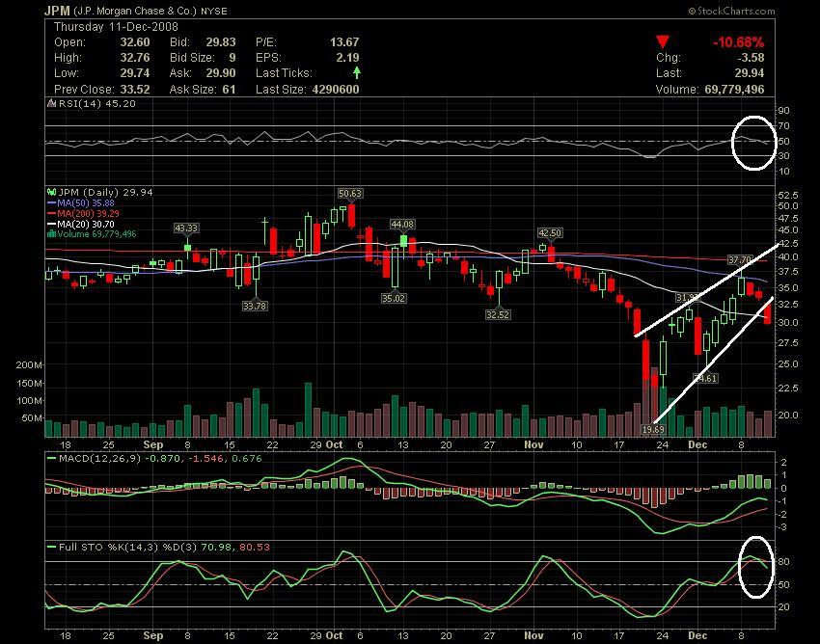The width and height of the screenshot is (820, 644).
Task: Click the Volume value 69,779,496 in header
Action: pos(734,90)
